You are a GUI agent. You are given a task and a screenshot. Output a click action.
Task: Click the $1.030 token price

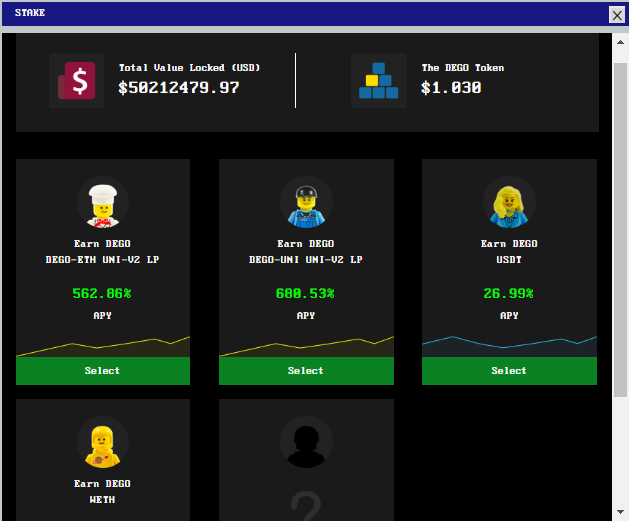point(451,88)
